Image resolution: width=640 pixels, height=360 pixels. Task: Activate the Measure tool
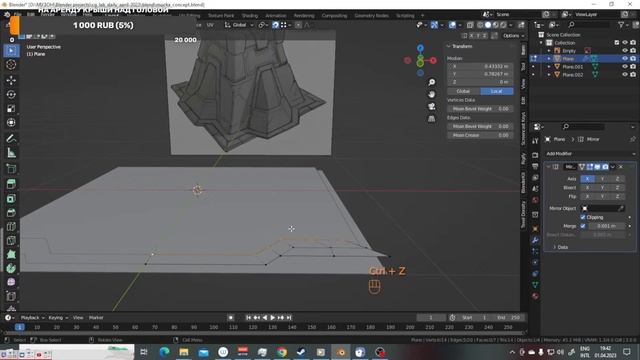coord(11,153)
